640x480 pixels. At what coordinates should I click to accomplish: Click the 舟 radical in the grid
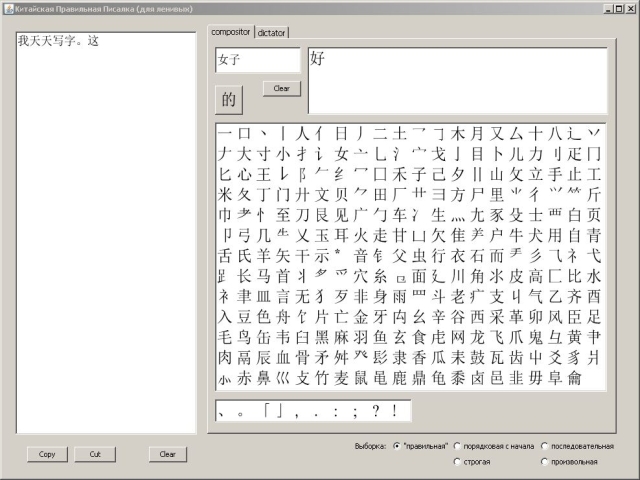[283, 317]
